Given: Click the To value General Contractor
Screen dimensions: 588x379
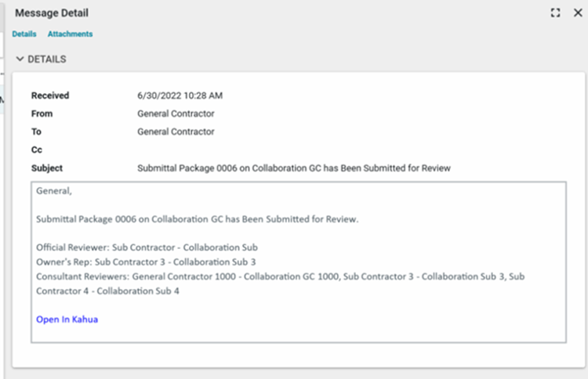Looking at the screenshot, I should point(176,132).
